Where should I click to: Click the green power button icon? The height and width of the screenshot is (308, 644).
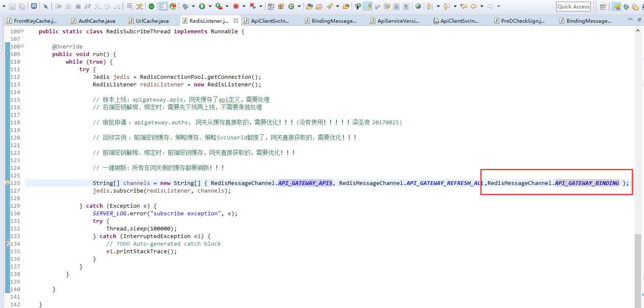pyautogui.click(x=151, y=6)
